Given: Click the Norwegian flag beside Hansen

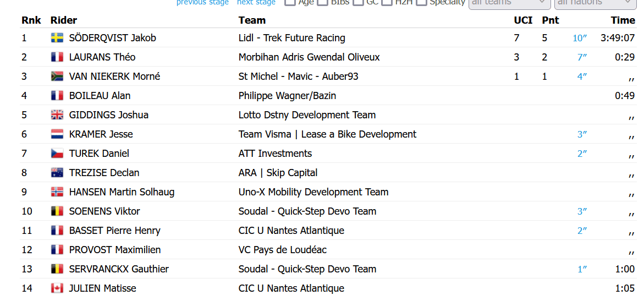Looking at the screenshot, I should point(57,192).
